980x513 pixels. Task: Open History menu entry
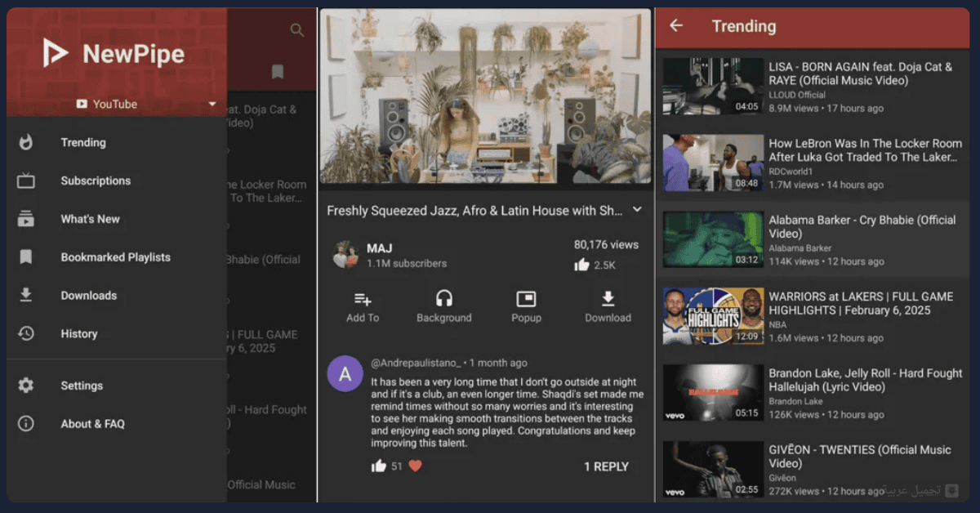[78, 333]
